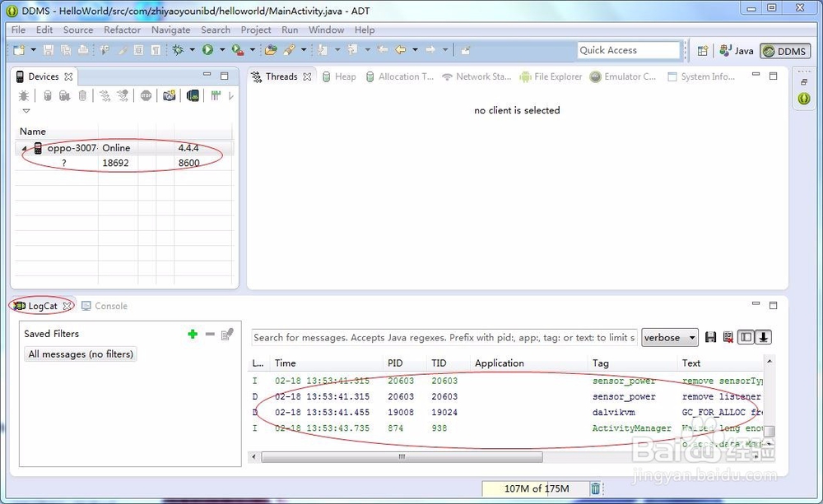Click the Save toolbar icon
This screenshot has width=823, height=504.
[49, 50]
